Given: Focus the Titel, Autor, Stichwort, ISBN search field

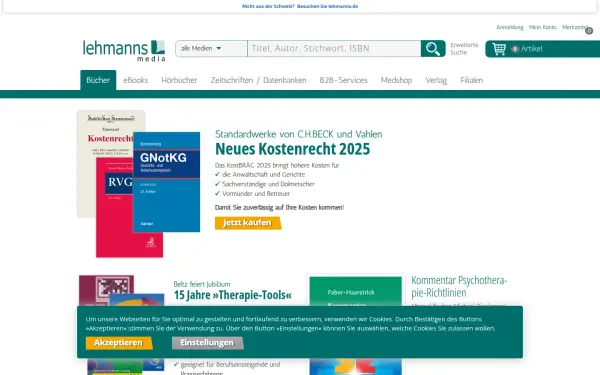Looking at the screenshot, I should [x=334, y=49].
